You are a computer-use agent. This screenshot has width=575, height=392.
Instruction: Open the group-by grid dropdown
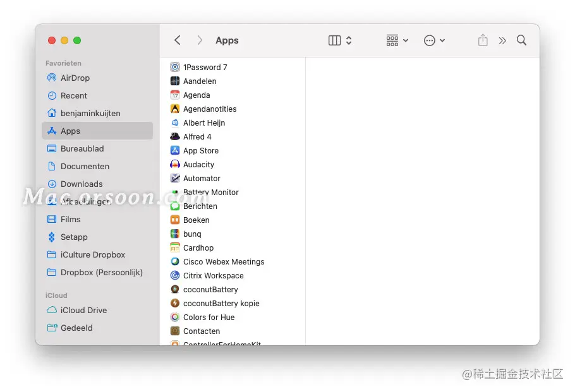(397, 40)
